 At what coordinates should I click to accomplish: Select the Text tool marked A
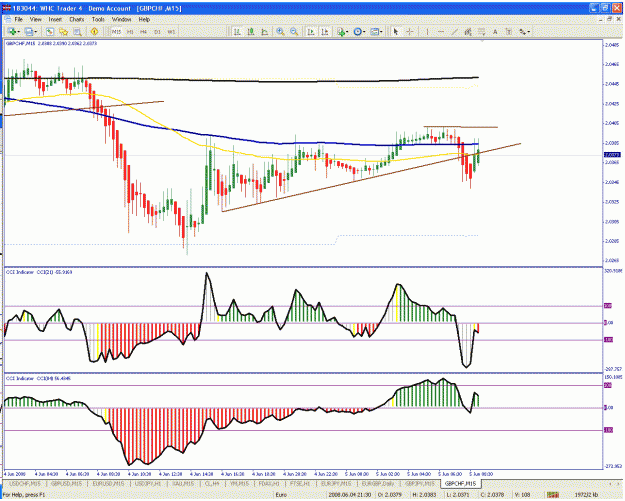495,31
